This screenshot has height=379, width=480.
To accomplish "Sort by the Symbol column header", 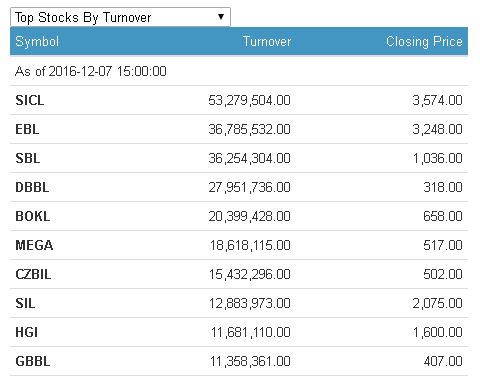I will coord(37,42).
